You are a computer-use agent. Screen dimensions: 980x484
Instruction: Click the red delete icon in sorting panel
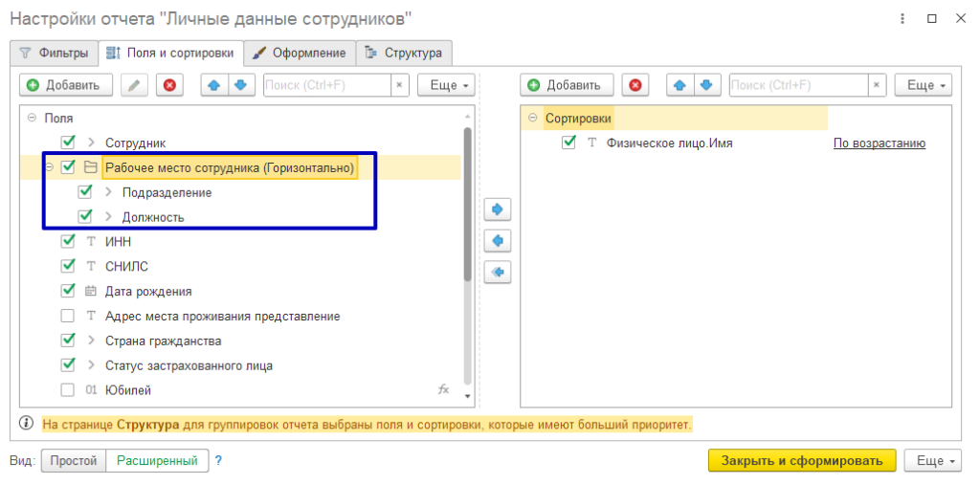pos(635,85)
